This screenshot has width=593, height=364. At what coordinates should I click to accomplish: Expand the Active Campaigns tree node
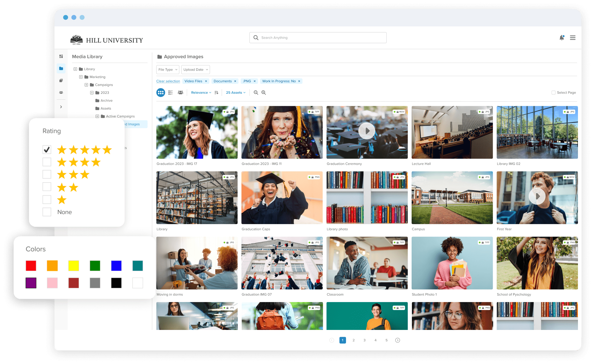point(97,116)
